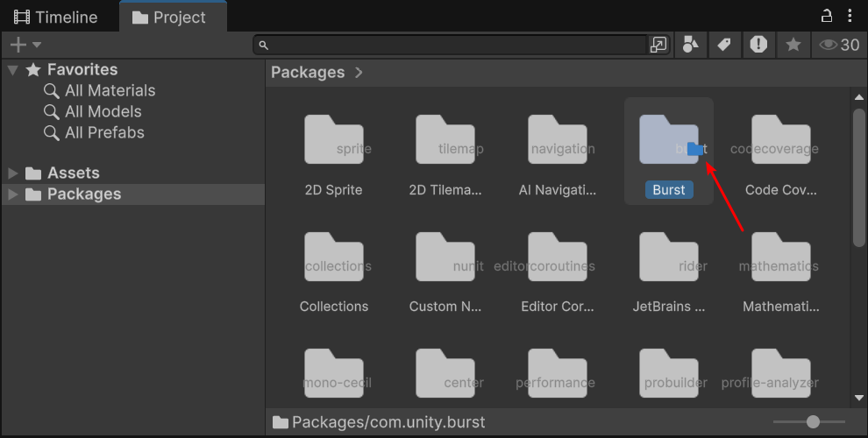This screenshot has width=868, height=438.
Task: Focus the project search field
Action: click(452, 45)
